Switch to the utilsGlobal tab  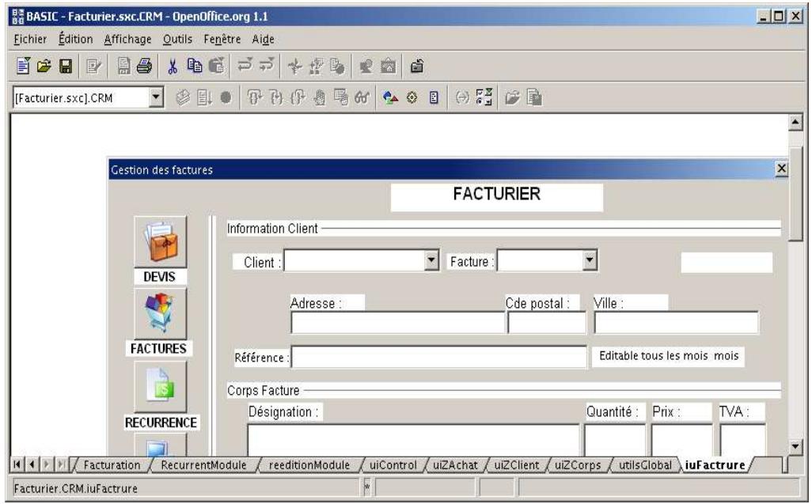tap(645, 465)
